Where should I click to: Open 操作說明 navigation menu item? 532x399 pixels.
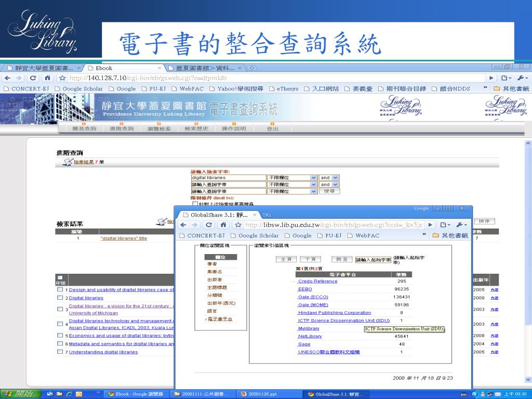point(233,129)
